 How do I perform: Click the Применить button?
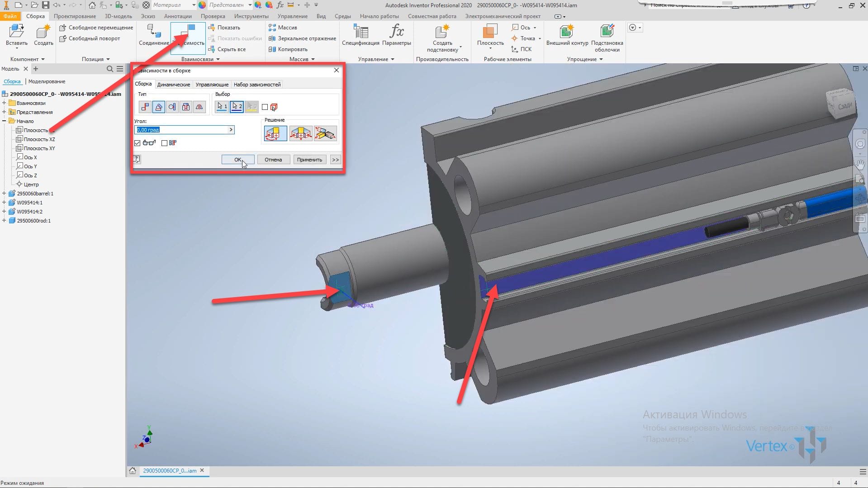pos(309,160)
